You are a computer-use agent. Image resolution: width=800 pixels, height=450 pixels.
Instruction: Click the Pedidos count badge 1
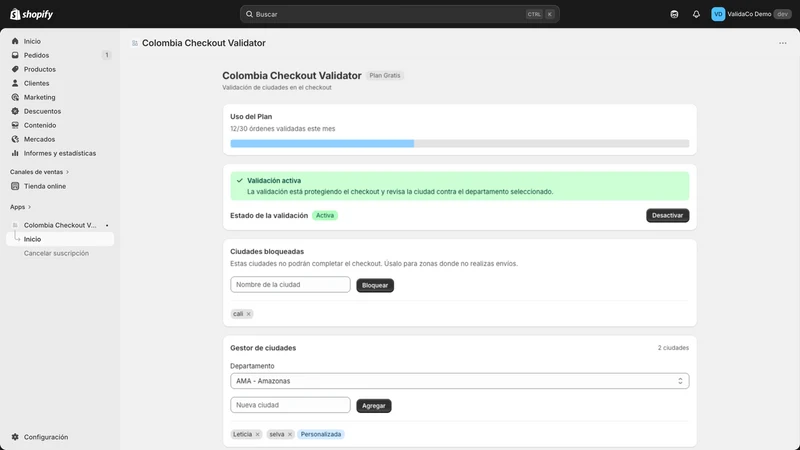click(107, 55)
